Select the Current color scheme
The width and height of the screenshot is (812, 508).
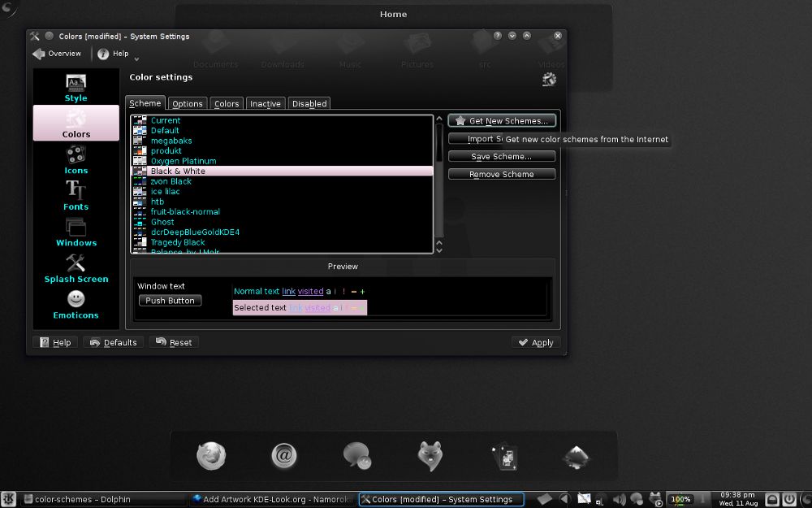pyautogui.click(x=283, y=120)
